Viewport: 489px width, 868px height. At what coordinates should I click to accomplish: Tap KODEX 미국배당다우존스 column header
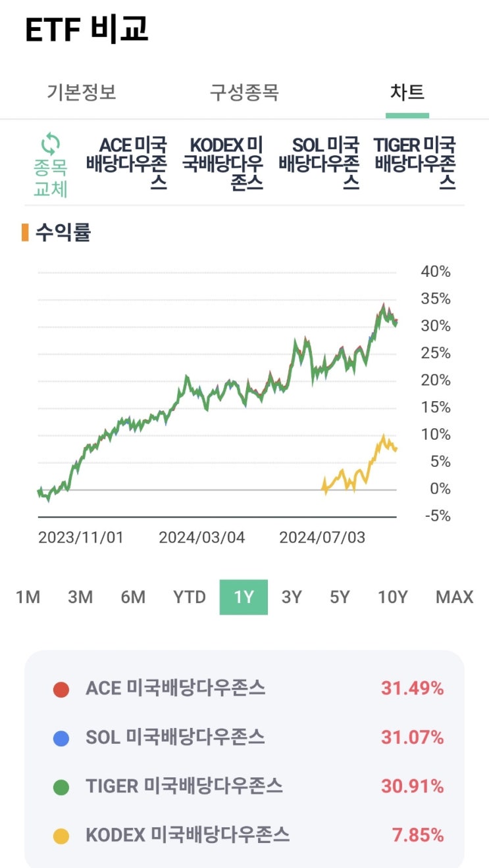pos(222,162)
